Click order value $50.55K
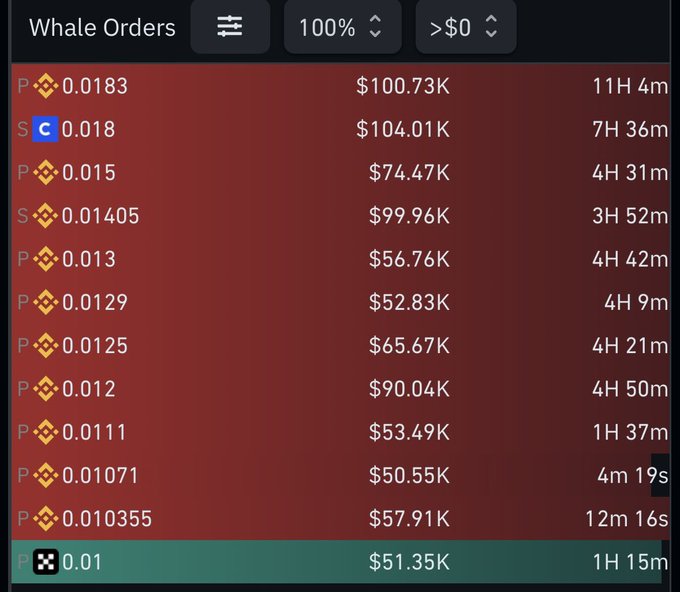Image resolution: width=680 pixels, height=592 pixels. [x=409, y=475]
